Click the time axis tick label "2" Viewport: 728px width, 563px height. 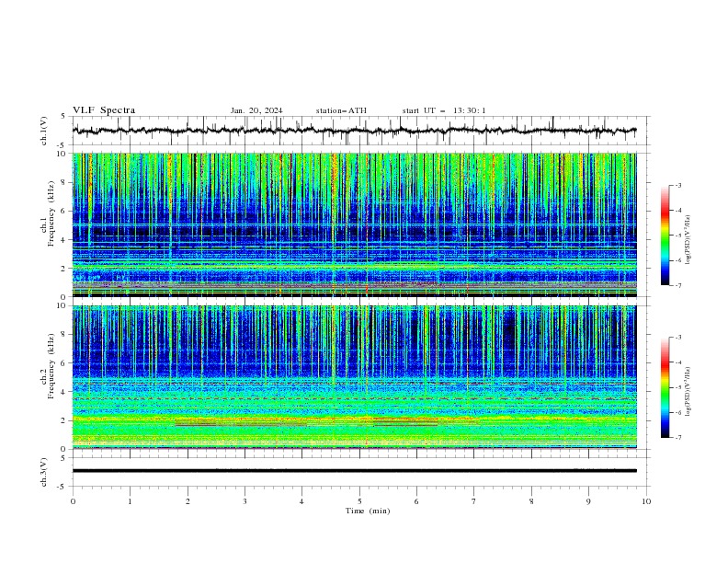188,501
